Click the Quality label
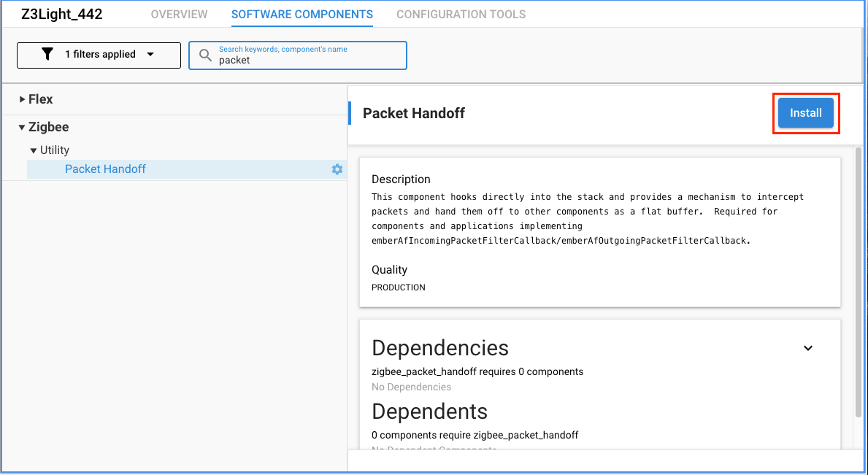The image size is (868, 475). pos(389,270)
